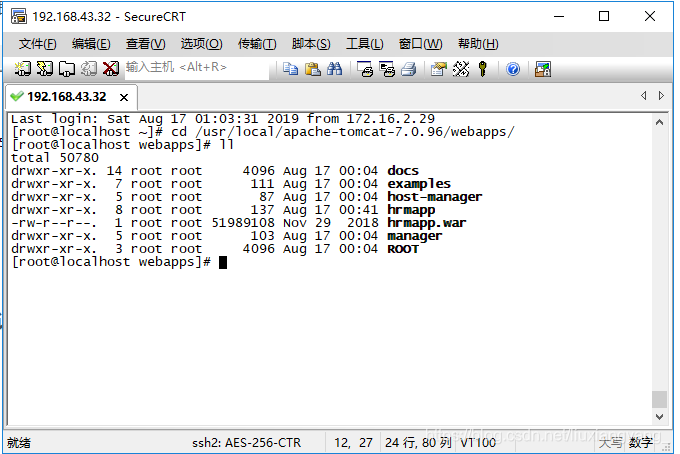Minimize the SecureCRT window
The height and width of the screenshot is (454, 680).
pos(559,16)
